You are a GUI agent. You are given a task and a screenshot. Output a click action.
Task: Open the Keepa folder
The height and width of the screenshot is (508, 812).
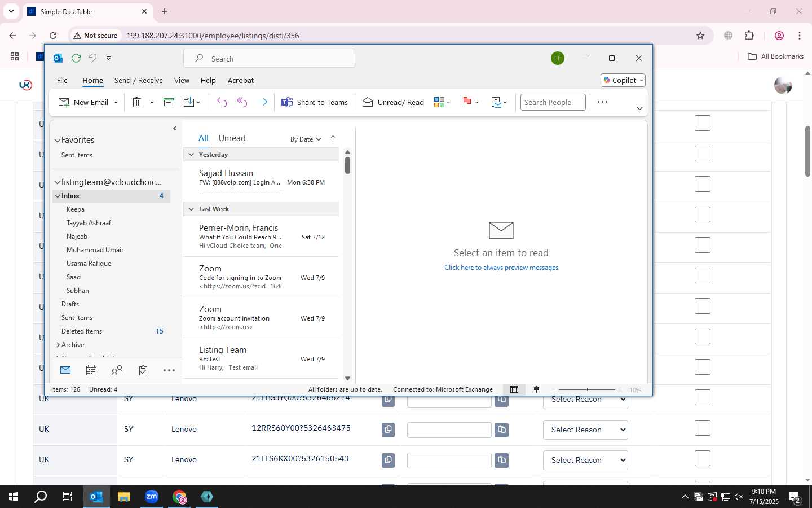click(76, 209)
